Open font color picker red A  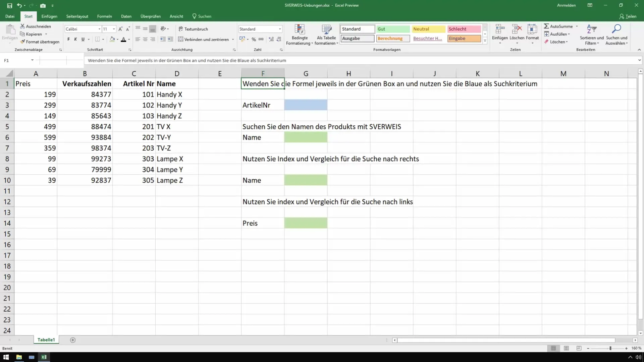pos(123,39)
